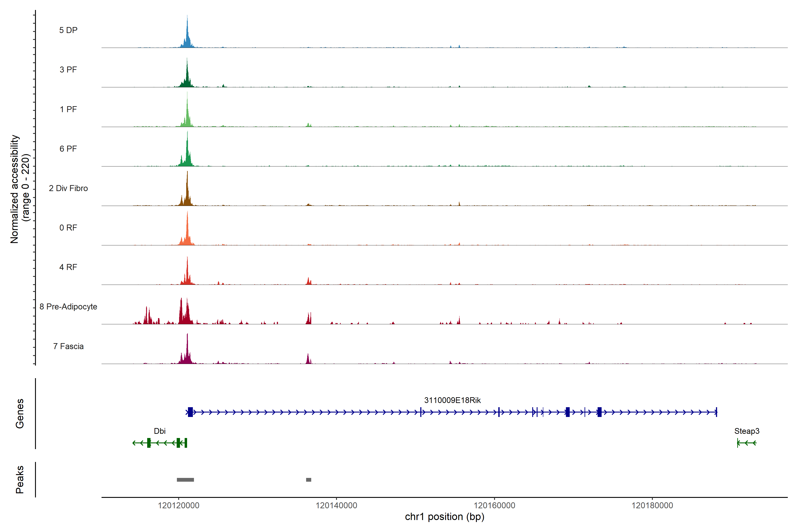The width and height of the screenshot is (798, 532).
Task: Click the 5 DP track label
Action: 68,30
